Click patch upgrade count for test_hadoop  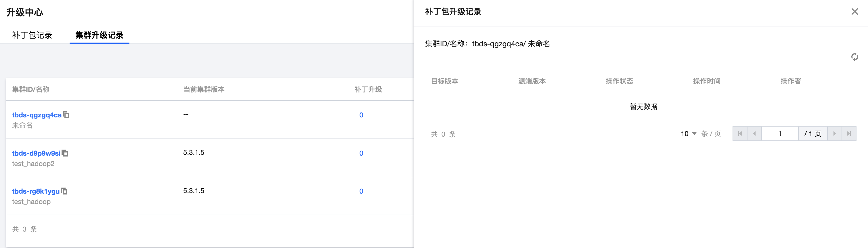click(x=361, y=191)
